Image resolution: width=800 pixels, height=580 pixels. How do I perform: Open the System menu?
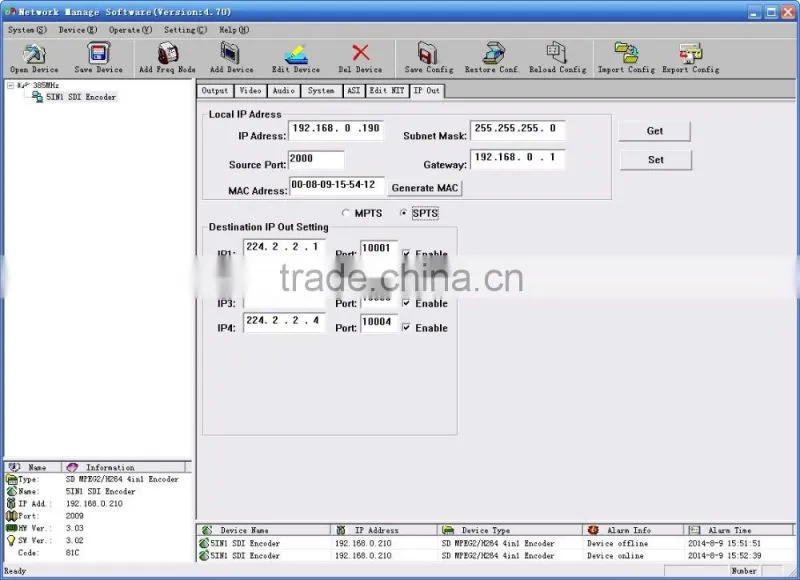[x=27, y=30]
